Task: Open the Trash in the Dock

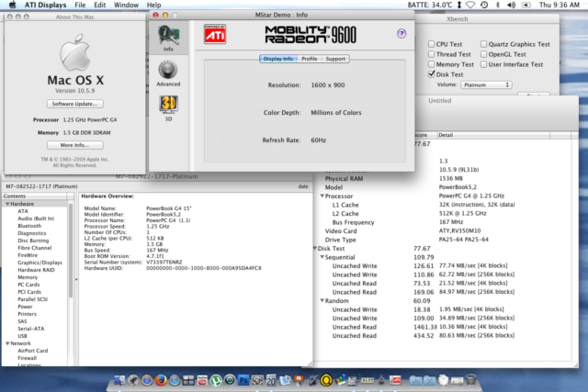Action: 471,380
